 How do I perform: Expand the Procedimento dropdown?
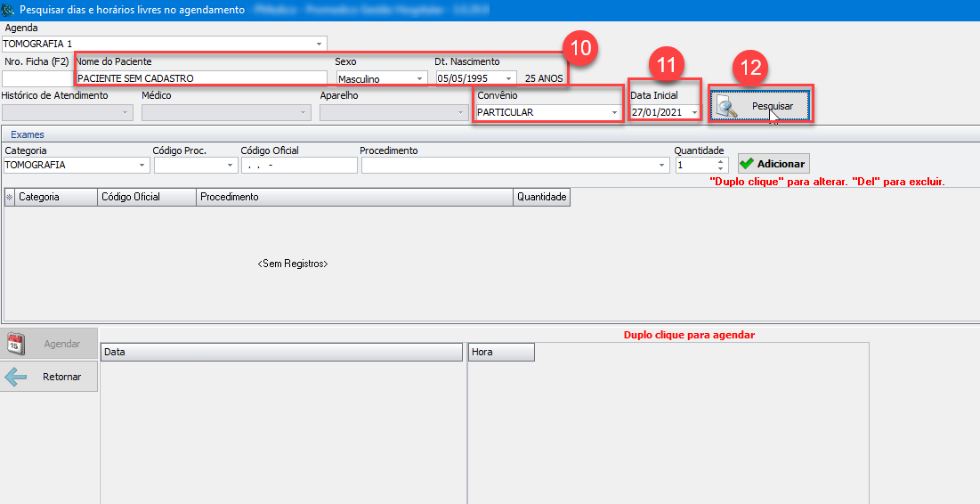point(661,166)
